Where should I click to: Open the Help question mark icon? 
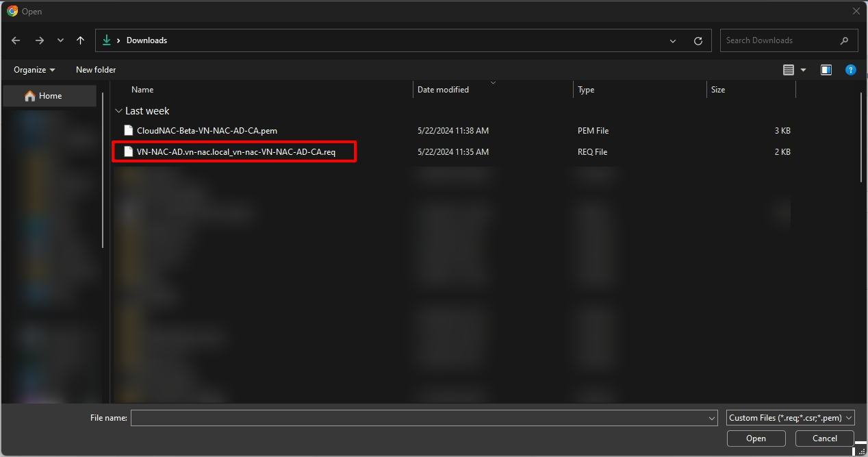click(850, 70)
